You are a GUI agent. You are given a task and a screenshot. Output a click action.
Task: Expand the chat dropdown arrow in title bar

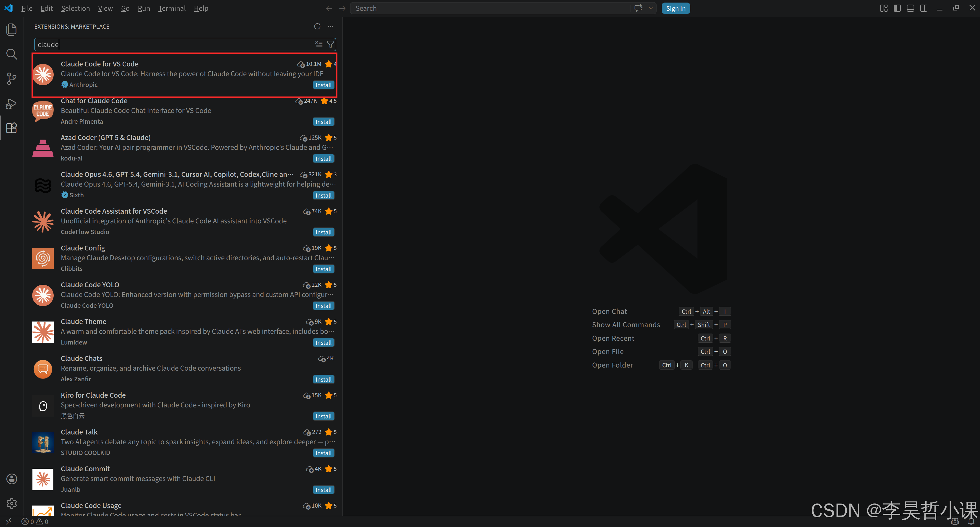coord(650,8)
